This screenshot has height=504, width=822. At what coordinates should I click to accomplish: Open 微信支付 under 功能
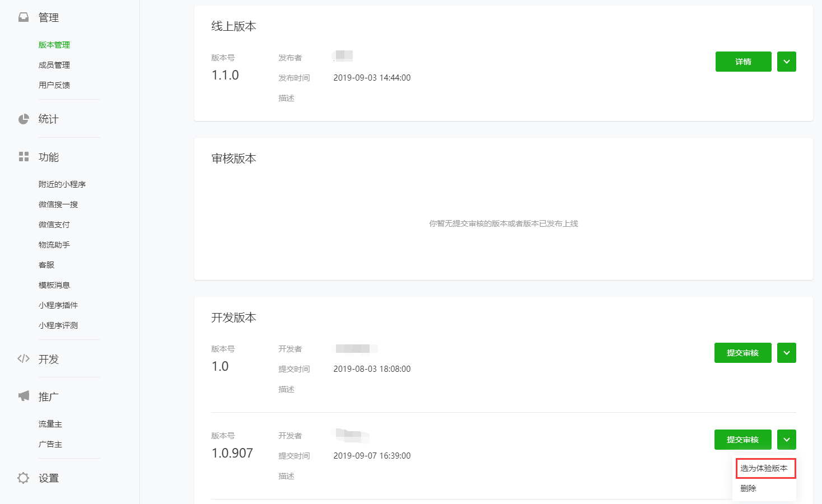54,225
